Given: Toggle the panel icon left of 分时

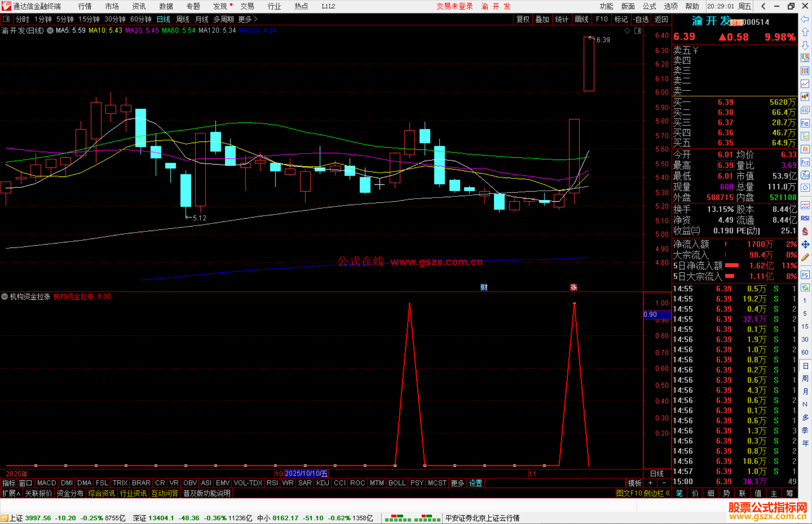Looking at the screenshot, I should tap(6, 19).
